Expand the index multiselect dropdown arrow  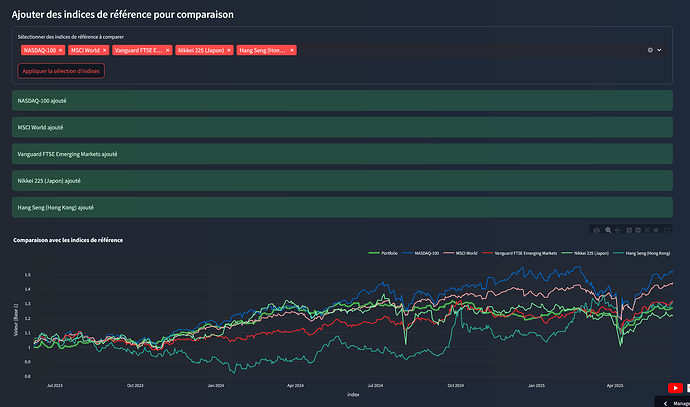[660, 50]
